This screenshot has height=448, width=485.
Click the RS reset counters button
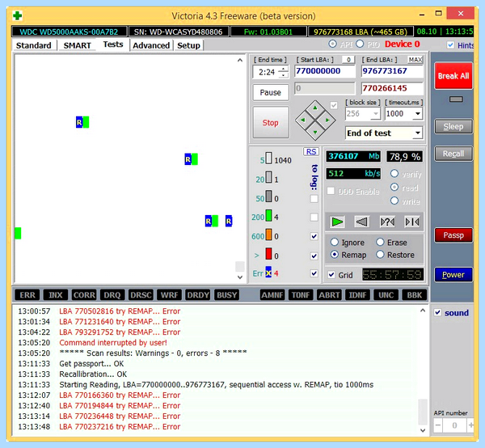(311, 152)
